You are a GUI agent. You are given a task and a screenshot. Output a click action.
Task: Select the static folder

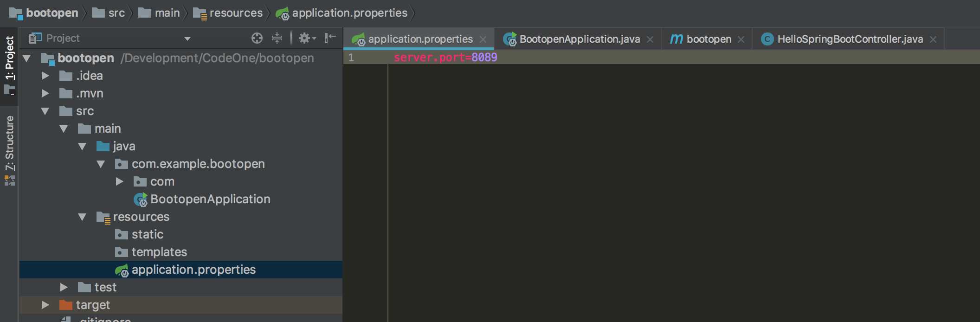tap(148, 234)
